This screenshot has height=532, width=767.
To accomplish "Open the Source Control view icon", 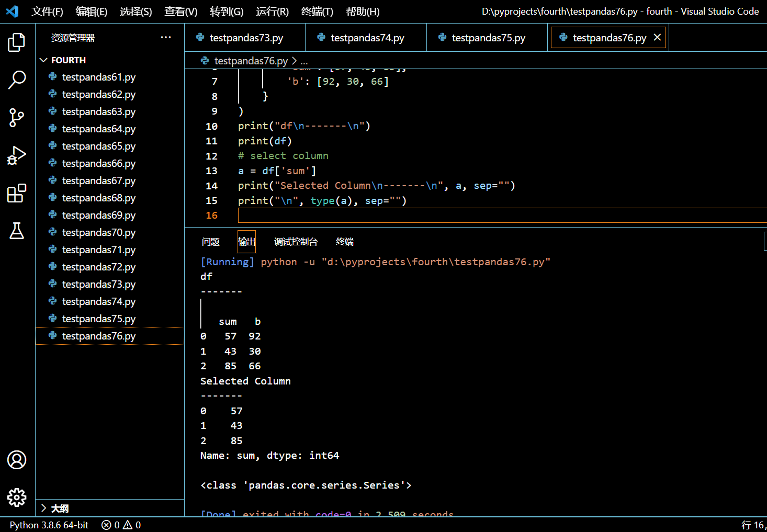I will click(17, 118).
